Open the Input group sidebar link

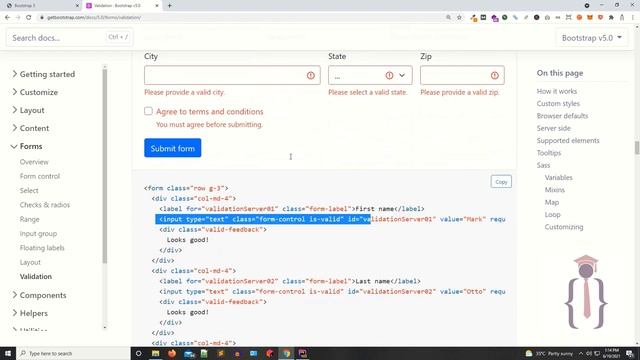tap(38, 233)
